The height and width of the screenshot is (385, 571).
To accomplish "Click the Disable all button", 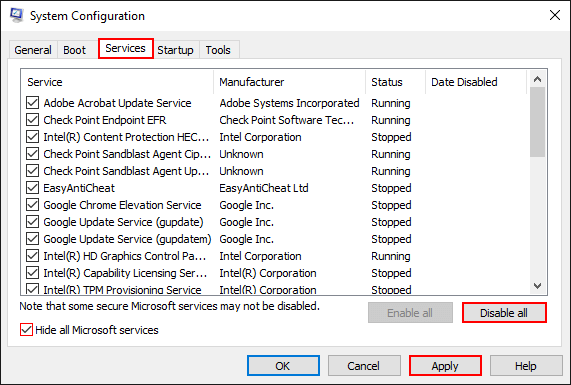I will click(x=504, y=313).
